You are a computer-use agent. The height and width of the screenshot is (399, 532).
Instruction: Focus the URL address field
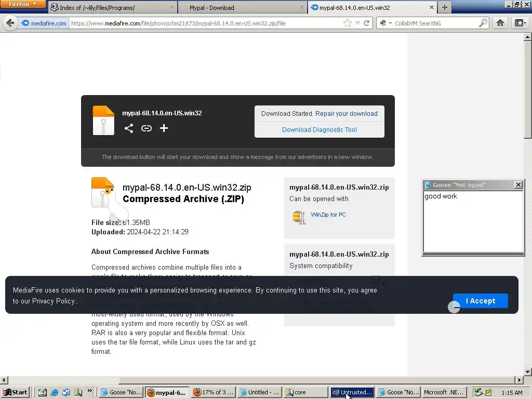(x=206, y=23)
